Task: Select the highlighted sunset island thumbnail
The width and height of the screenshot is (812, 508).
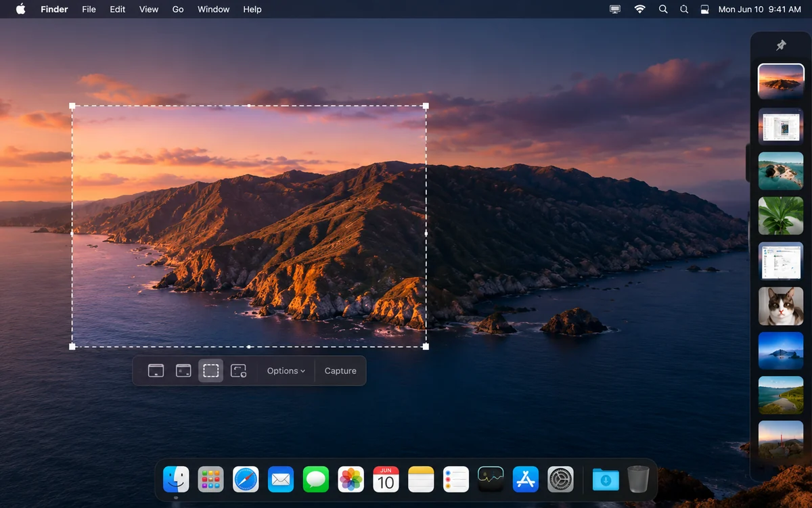Action: (x=781, y=82)
